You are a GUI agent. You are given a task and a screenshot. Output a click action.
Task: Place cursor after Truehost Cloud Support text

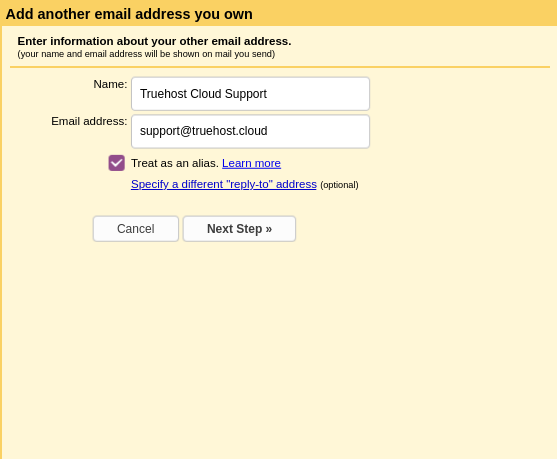point(268,94)
